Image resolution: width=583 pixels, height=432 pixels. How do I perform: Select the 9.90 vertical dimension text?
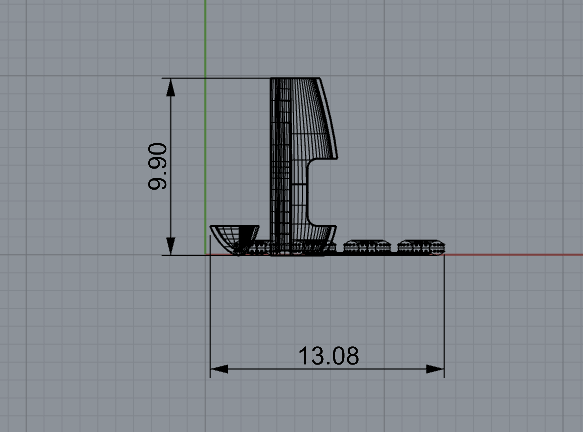click(x=157, y=167)
